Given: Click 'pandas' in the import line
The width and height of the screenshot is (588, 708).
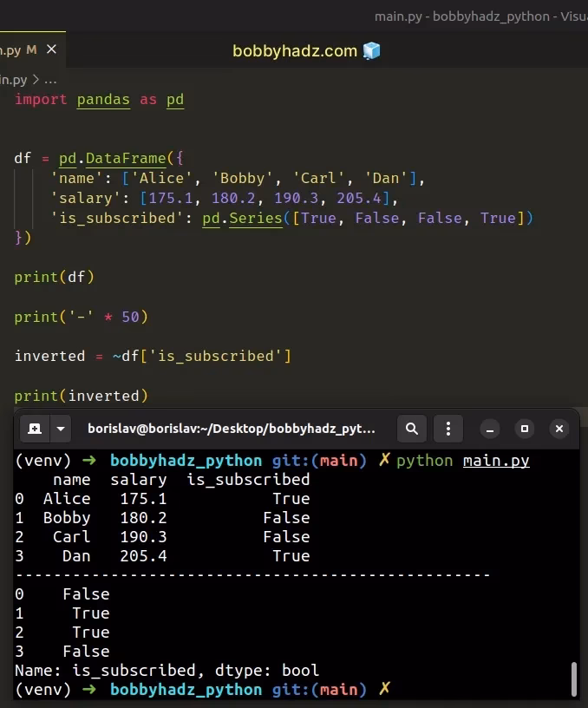Looking at the screenshot, I should (103, 99).
